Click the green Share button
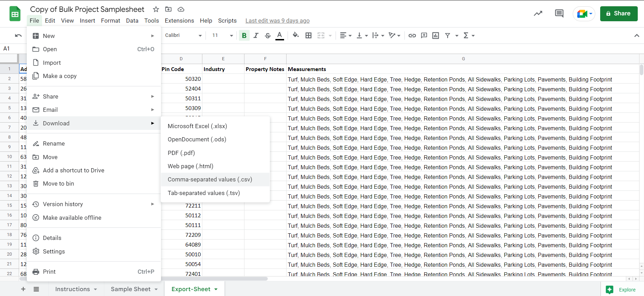644x296 pixels. [618, 14]
